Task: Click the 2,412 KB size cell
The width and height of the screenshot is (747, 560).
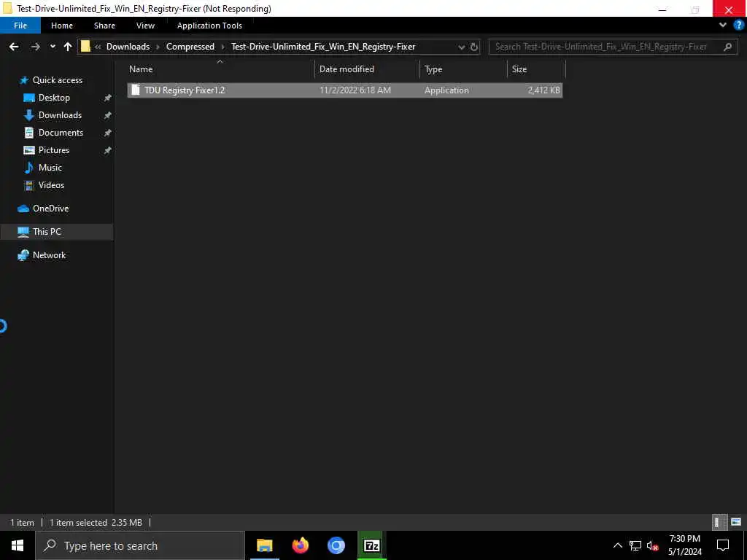Action: click(x=543, y=90)
